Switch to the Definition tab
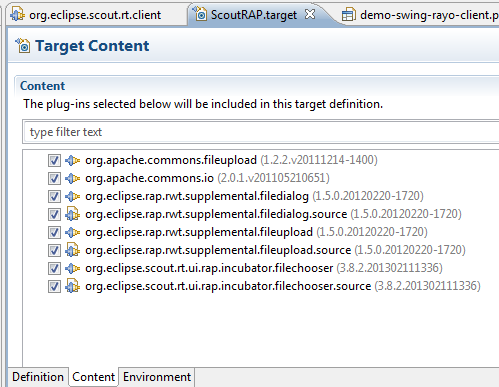The height and width of the screenshot is (387, 499). tap(38, 377)
